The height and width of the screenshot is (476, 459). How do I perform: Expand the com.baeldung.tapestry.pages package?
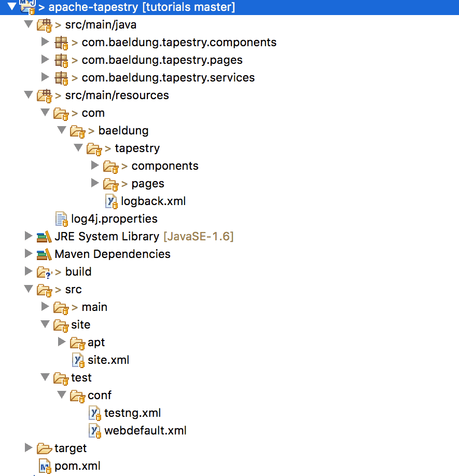[x=45, y=59]
